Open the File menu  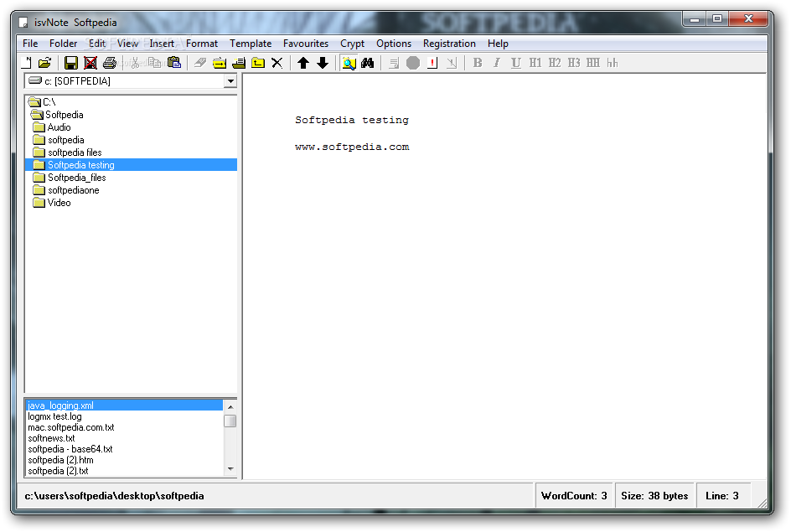tap(30, 44)
